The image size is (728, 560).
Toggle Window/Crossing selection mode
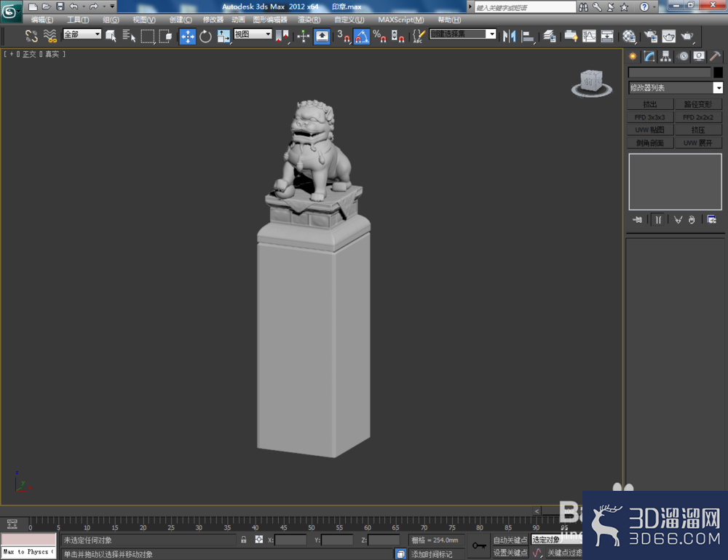coord(165,36)
